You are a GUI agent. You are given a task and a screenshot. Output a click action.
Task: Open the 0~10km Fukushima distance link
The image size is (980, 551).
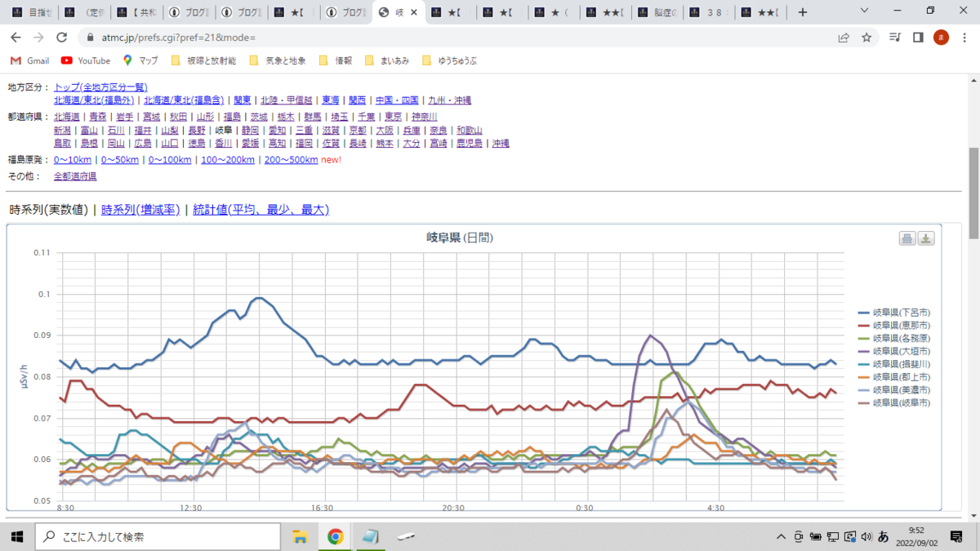click(73, 160)
